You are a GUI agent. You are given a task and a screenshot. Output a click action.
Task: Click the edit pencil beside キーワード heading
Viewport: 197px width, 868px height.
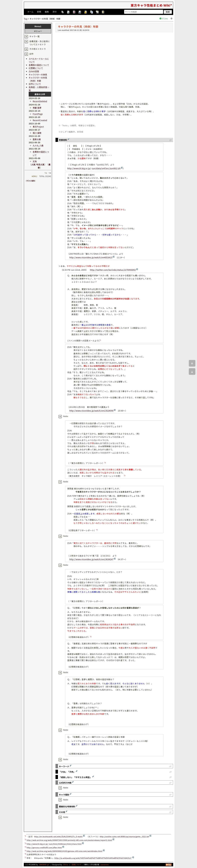70,766
